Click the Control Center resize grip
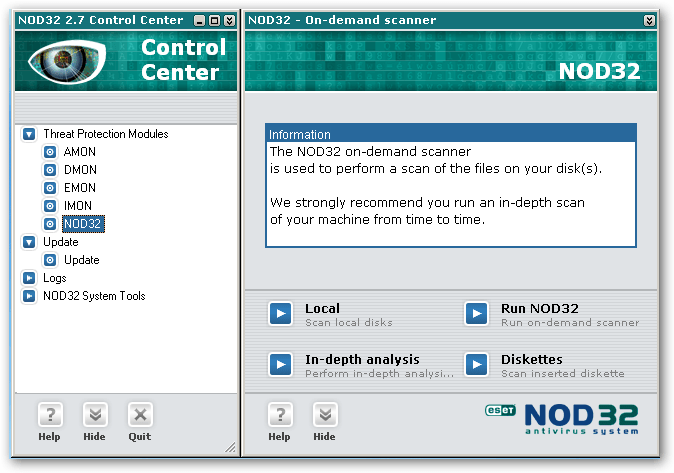The image size is (674, 473). (x=231, y=447)
